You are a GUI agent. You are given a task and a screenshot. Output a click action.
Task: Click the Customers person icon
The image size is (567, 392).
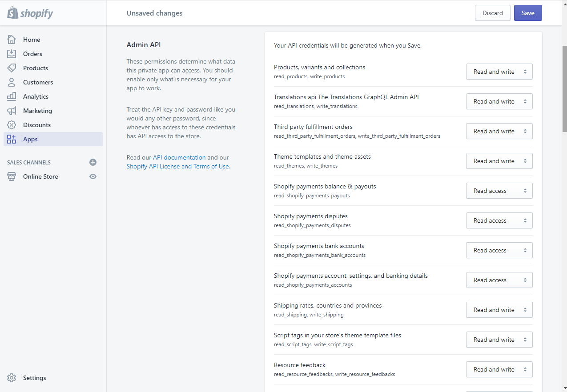coord(12,82)
